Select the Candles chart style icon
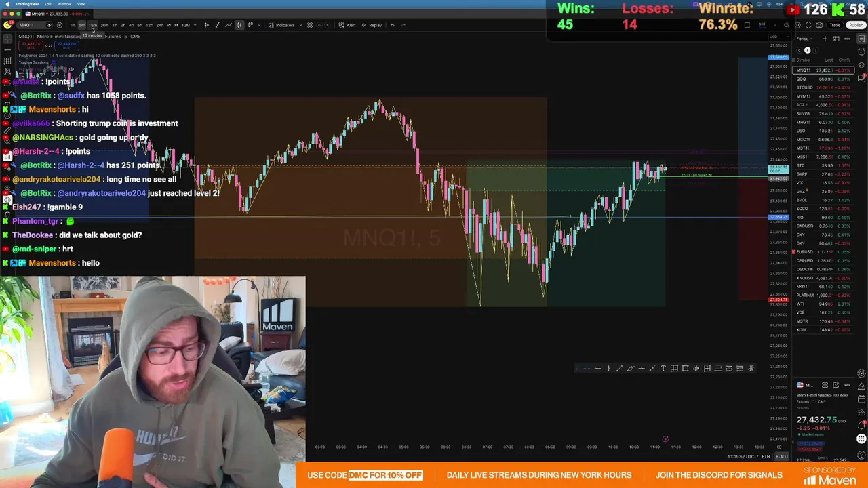 [x=239, y=25]
